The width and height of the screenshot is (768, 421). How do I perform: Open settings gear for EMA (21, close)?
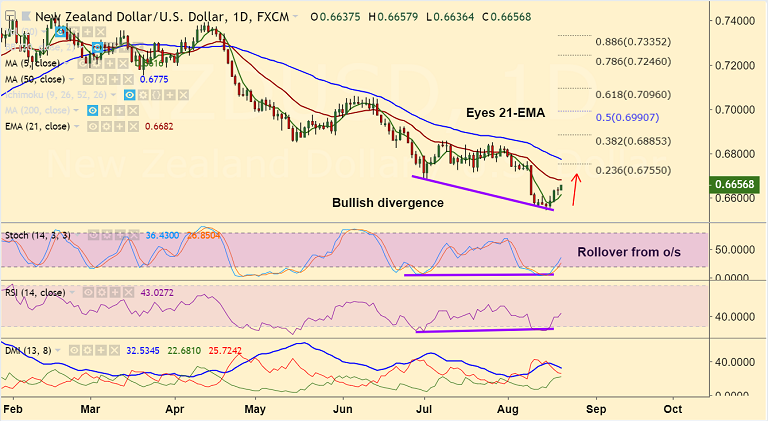[x=106, y=126]
